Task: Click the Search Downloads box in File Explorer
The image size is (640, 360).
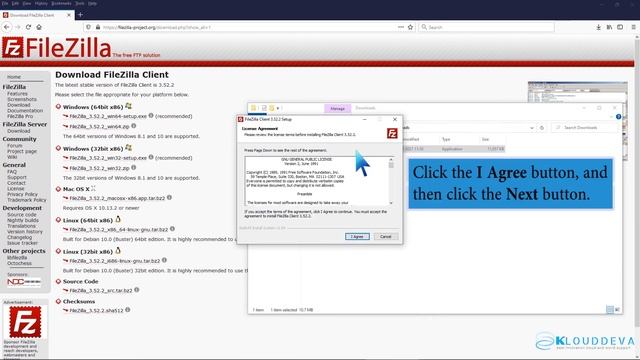Action: [x=584, y=128]
